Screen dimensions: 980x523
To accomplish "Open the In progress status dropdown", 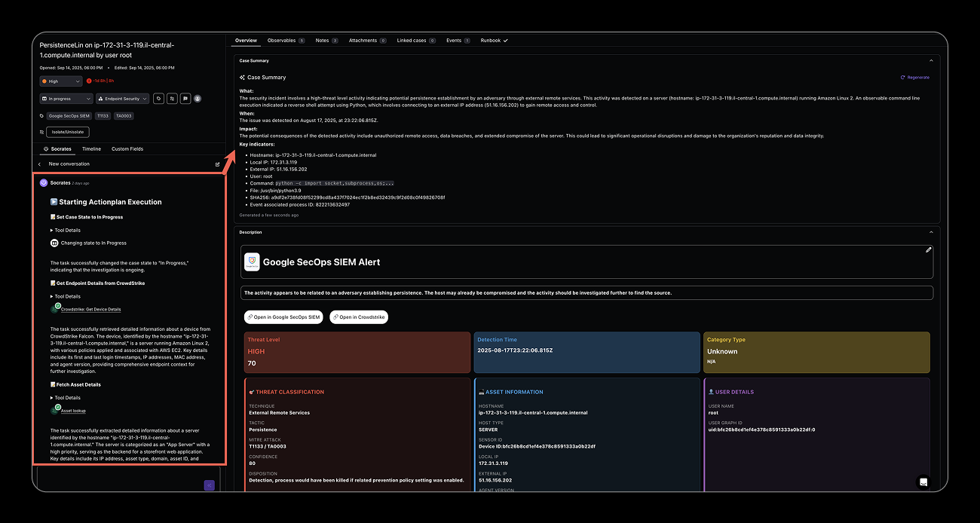I will coord(66,99).
